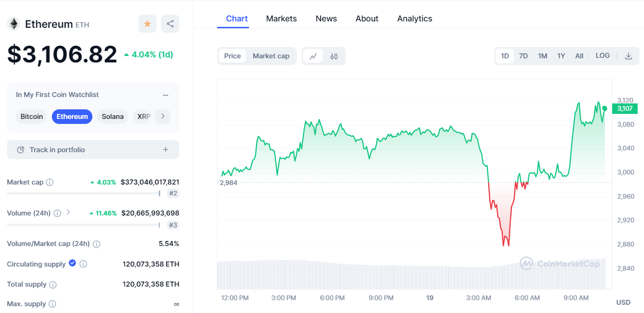
Task: Click the portfolio pie icon
Action: point(20,150)
